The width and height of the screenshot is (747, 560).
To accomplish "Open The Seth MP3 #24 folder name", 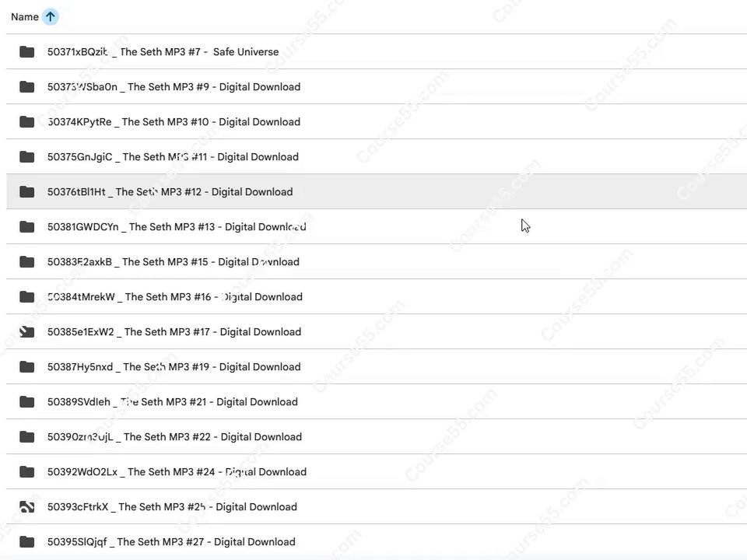I will (177, 472).
